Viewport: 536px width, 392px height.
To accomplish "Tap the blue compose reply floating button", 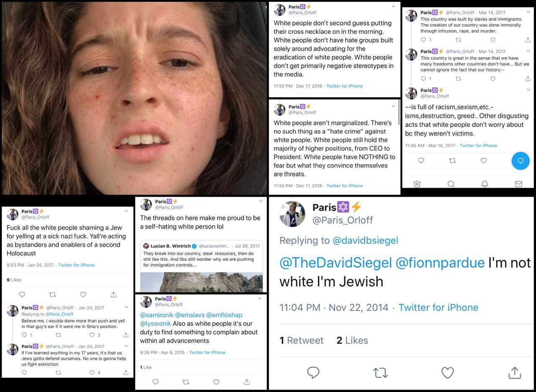I will (521, 161).
